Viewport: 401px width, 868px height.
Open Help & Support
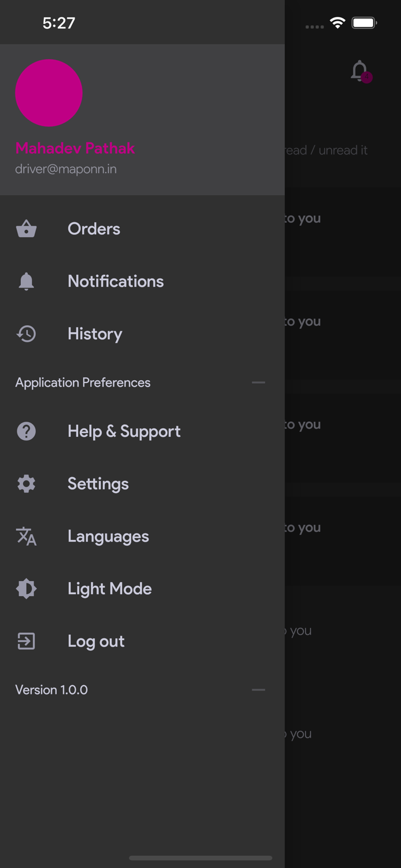point(124,432)
